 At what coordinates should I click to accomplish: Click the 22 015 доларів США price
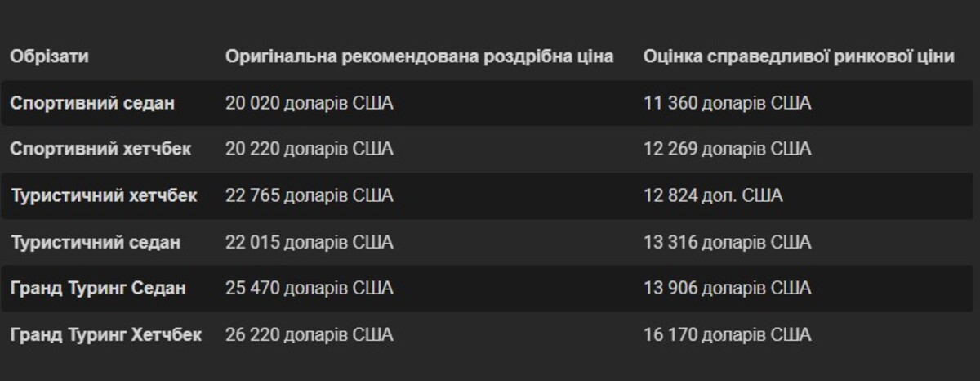tap(309, 242)
